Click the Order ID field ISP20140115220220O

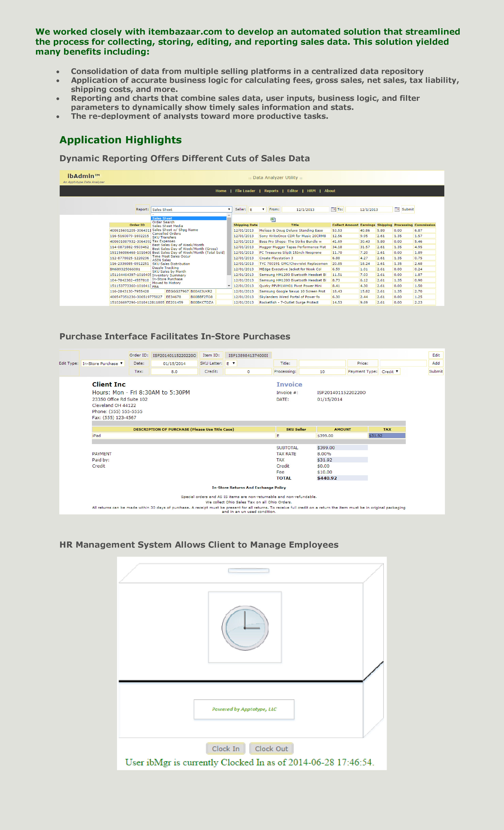174,355
